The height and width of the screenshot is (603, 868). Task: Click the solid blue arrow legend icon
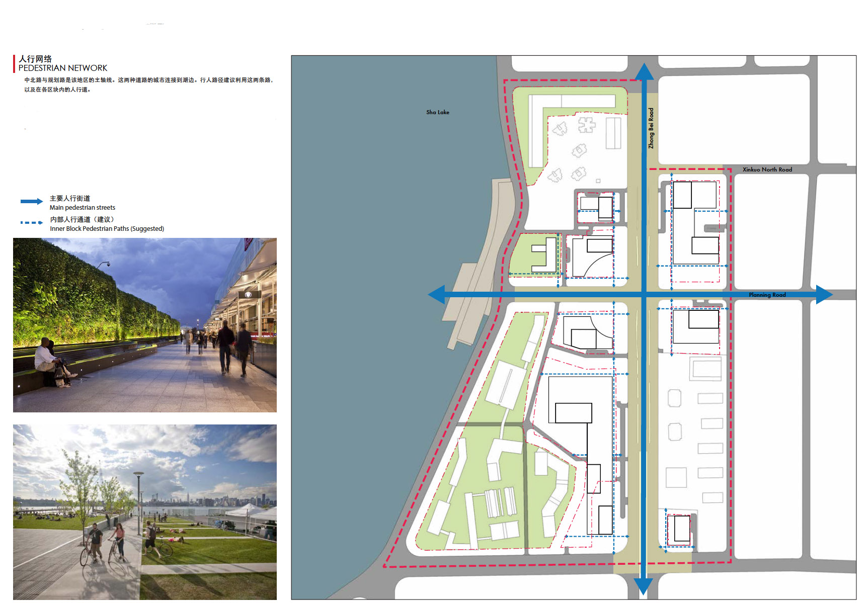(32, 202)
